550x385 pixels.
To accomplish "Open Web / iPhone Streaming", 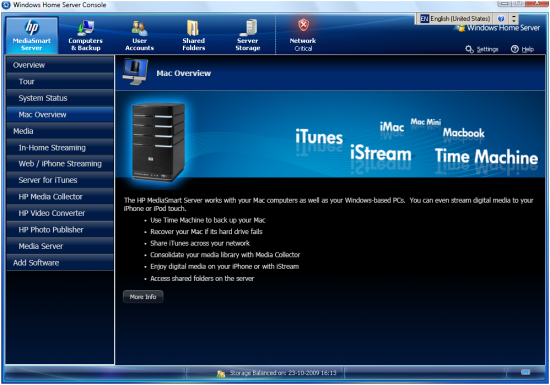I will [x=60, y=164].
